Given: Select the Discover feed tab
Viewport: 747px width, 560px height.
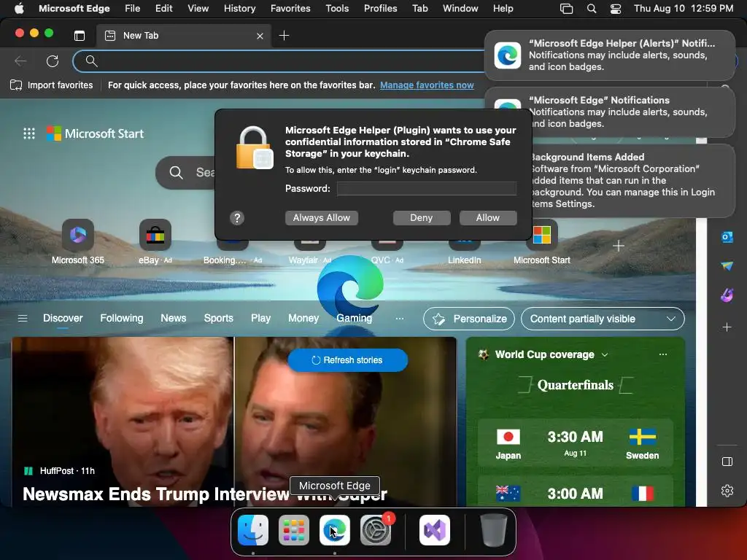Looking at the screenshot, I should click(63, 318).
